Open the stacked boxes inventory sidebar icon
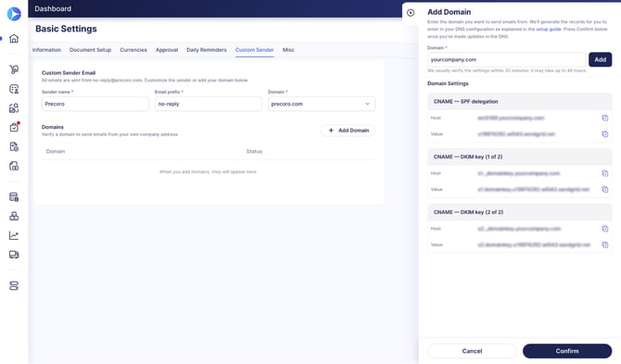Viewport: 621px width, 364px height. coord(14,216)
